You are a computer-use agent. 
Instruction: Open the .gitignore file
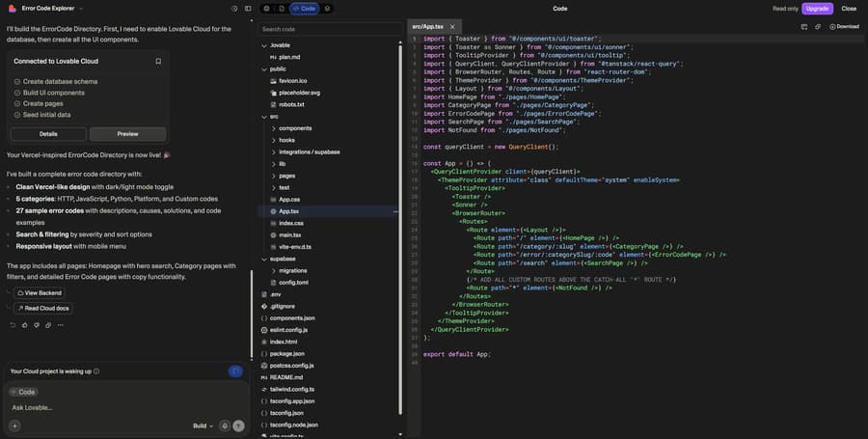point(283,306)
